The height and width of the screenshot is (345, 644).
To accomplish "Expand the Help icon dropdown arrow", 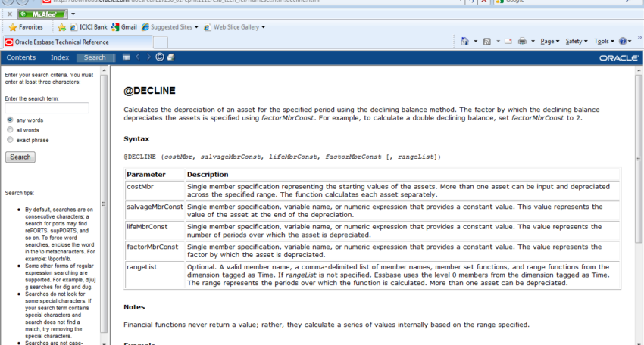I will pyautogui.click(x=630, y=41).
